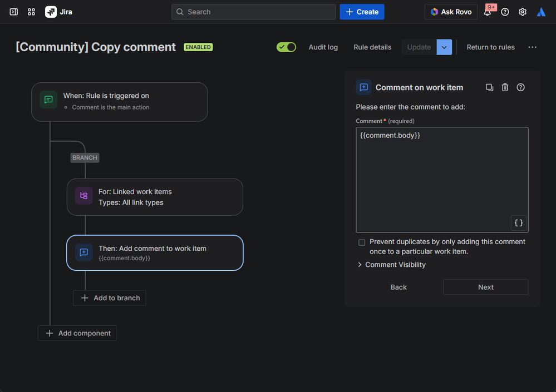
Task: Open more actions ellipsis menu
Action: click(532, 47)
